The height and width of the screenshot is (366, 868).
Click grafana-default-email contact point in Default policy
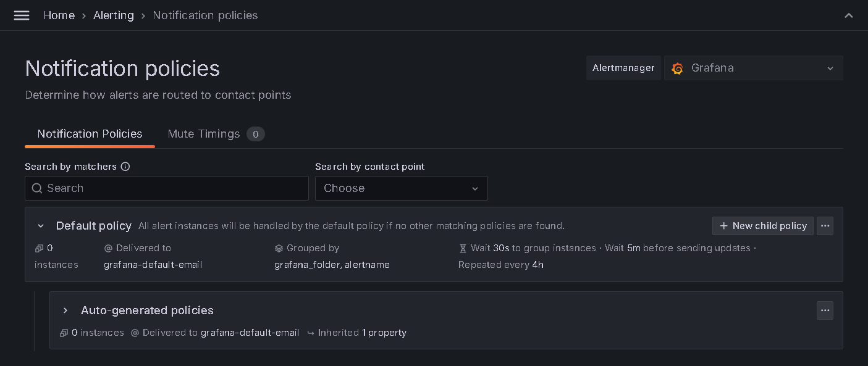point(153,265)
